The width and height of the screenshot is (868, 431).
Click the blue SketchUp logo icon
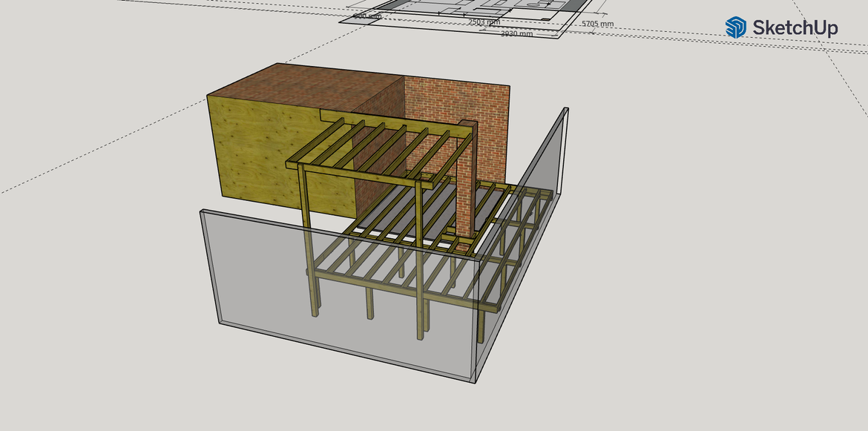tap(735, 27)
